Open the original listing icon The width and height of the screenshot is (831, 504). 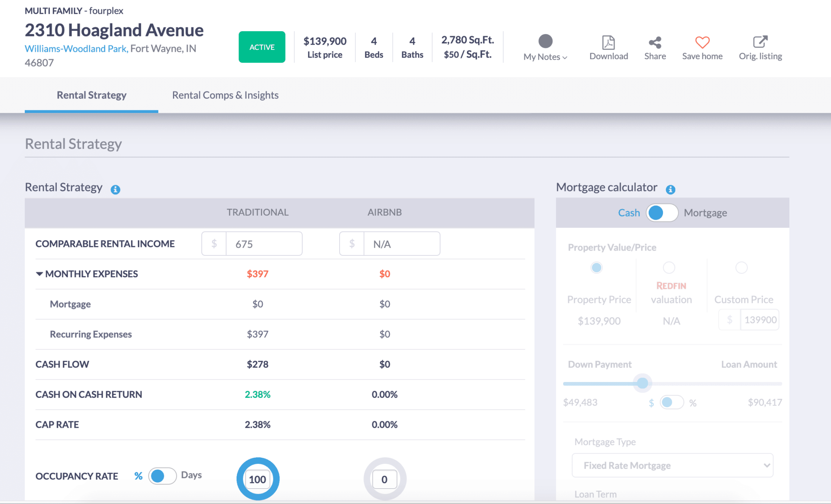(760, 42)
